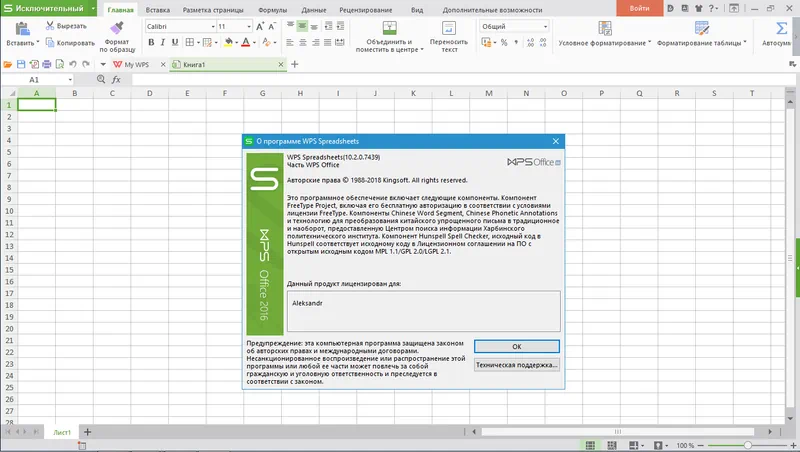Click the Save icon in quick access toolbar
The height and width of the screenshot is (452, 800).
pos(21,64)
